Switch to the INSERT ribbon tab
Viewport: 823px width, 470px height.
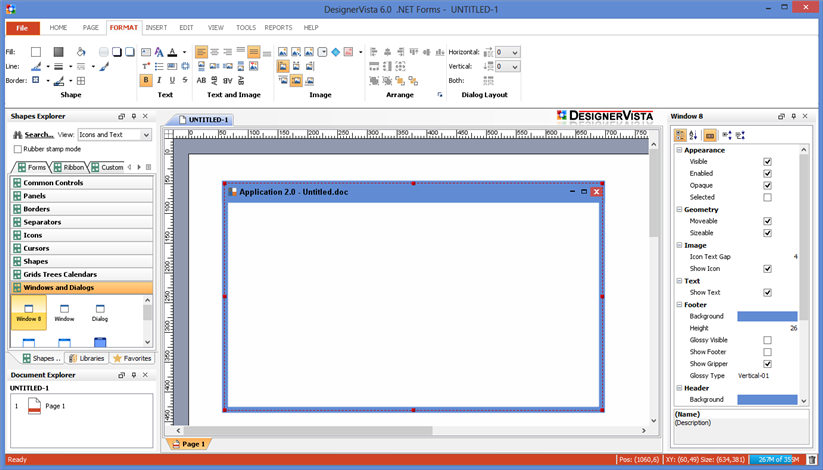(156, 28)
